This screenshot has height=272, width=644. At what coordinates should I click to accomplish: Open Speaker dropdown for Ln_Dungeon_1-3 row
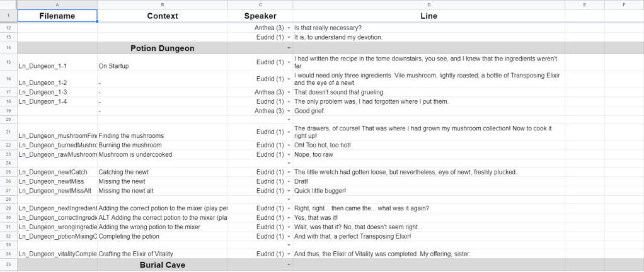click(289, 93)
